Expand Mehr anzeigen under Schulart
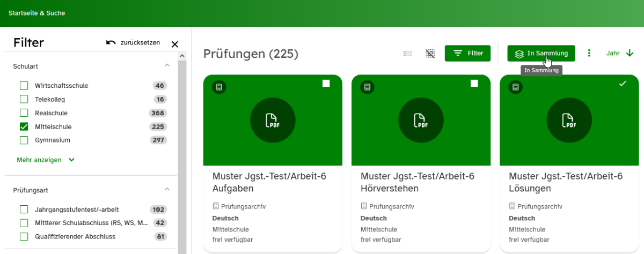This screenshot has width=644, height=254. pyautogui.click(x=46, y=160)
